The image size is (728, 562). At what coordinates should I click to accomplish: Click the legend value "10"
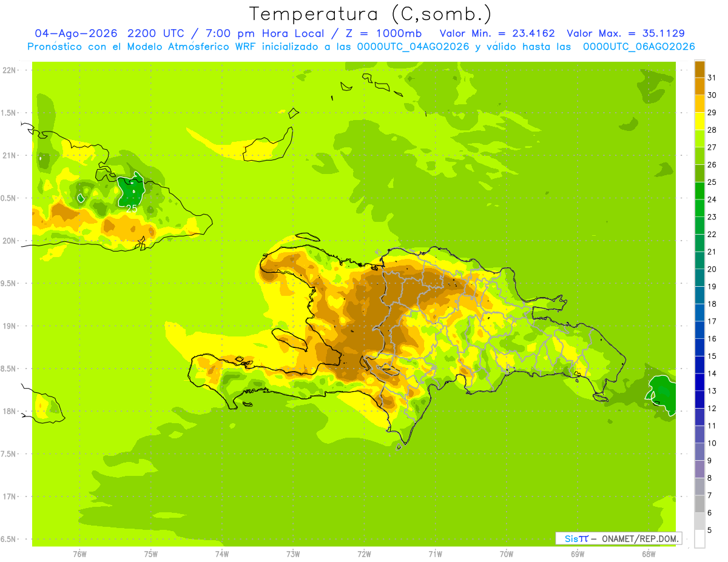click(712, 443)
